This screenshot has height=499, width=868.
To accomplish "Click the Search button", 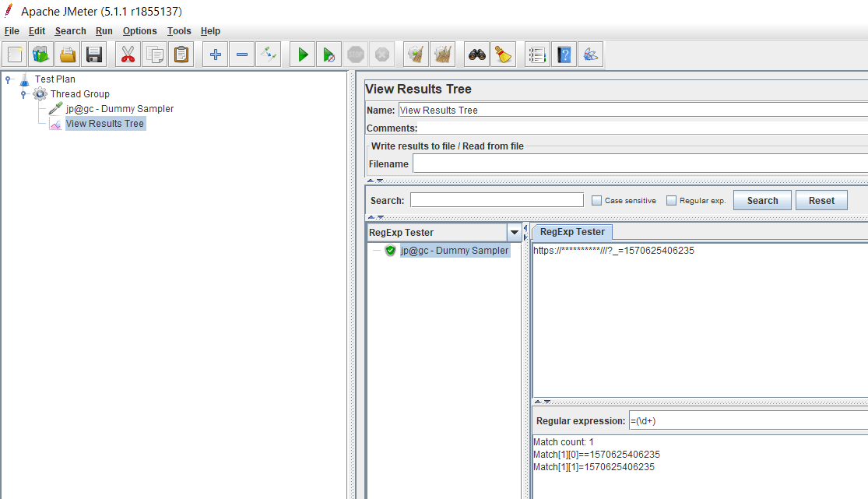I will click(x=762, y=200).
